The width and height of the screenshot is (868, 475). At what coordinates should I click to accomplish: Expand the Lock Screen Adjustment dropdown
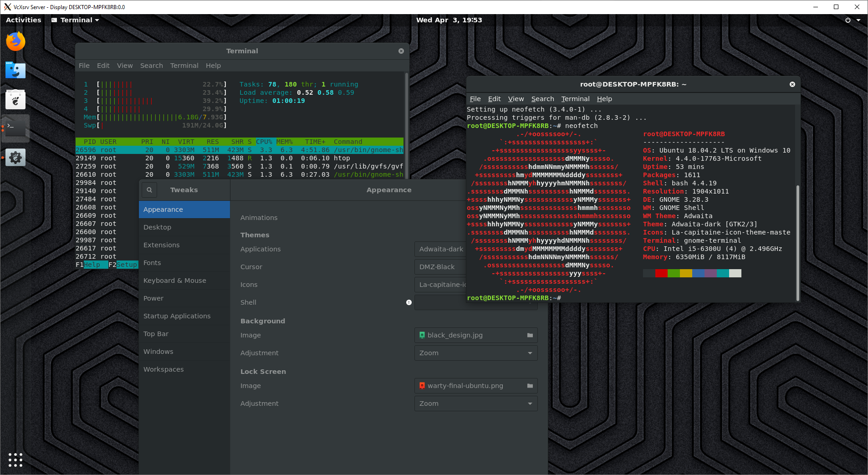476,403
